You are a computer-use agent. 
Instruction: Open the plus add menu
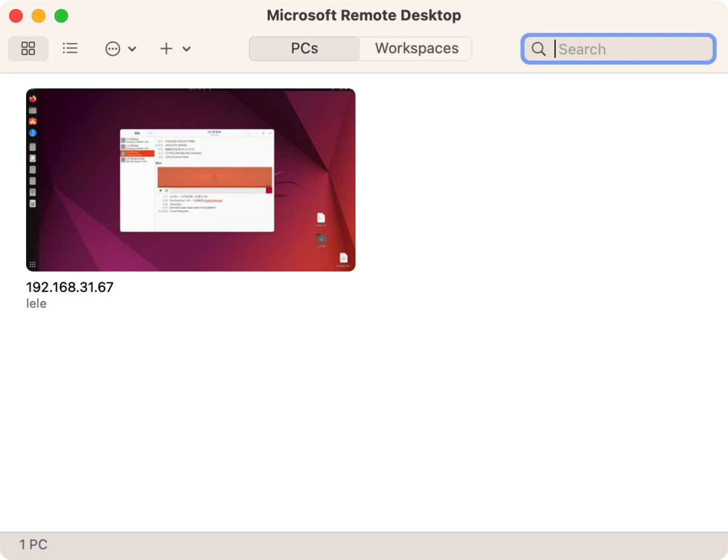tap(175, 49)
